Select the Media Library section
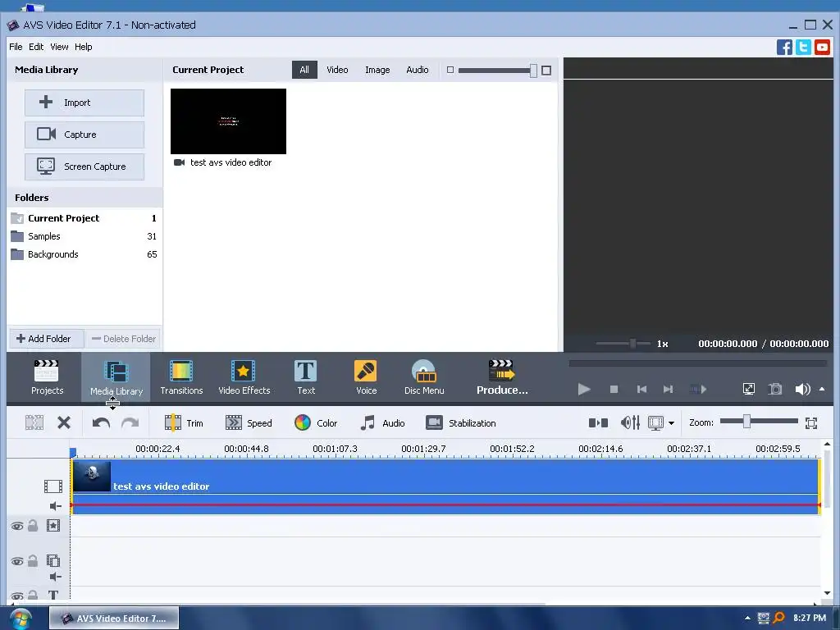The width and height of the screenshot is (840, 630). 116,377
